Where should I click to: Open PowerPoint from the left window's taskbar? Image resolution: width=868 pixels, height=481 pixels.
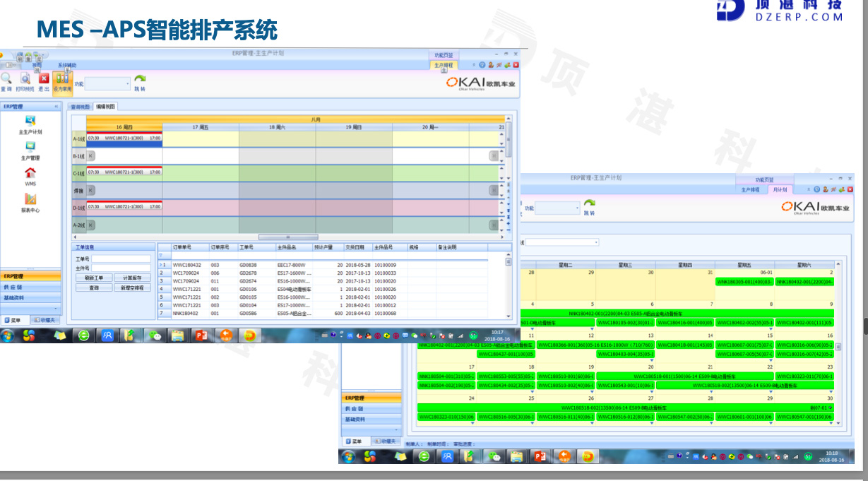[201, 335]
